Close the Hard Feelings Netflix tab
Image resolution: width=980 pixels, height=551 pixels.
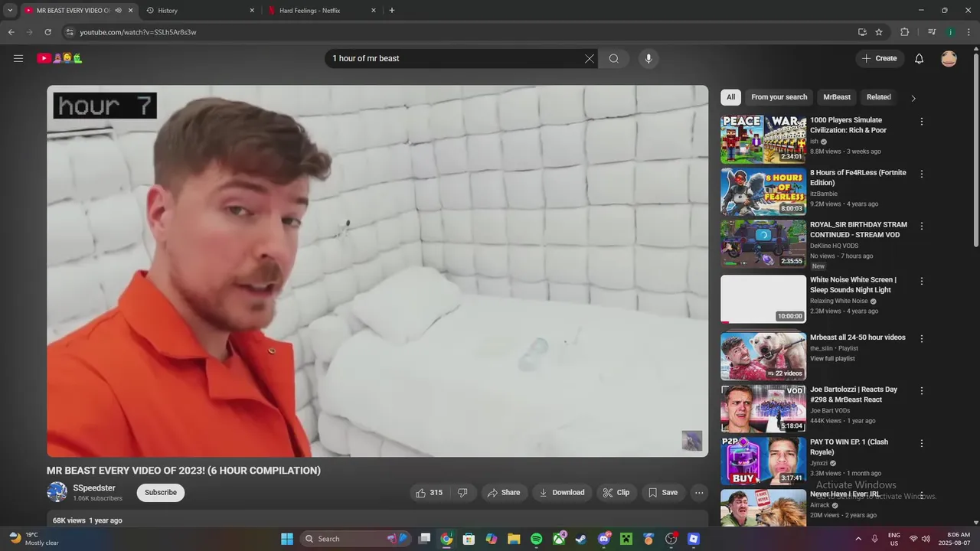tap(374, 11)
